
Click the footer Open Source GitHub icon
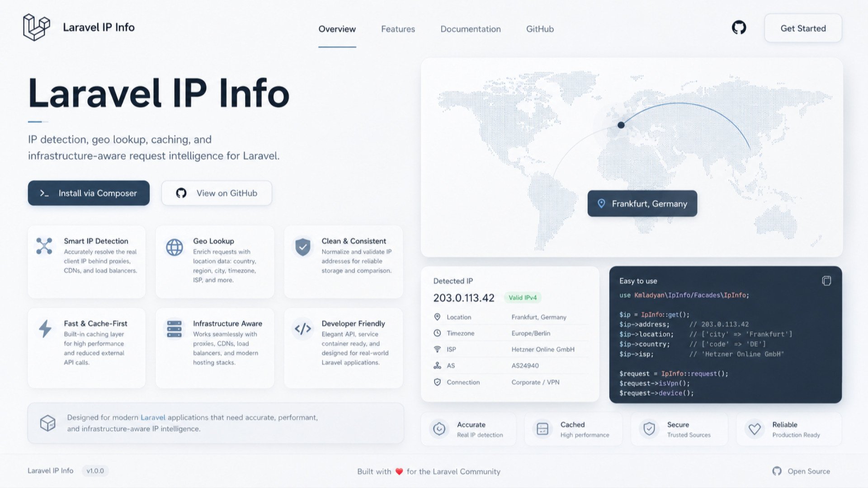tap(777, 471)
